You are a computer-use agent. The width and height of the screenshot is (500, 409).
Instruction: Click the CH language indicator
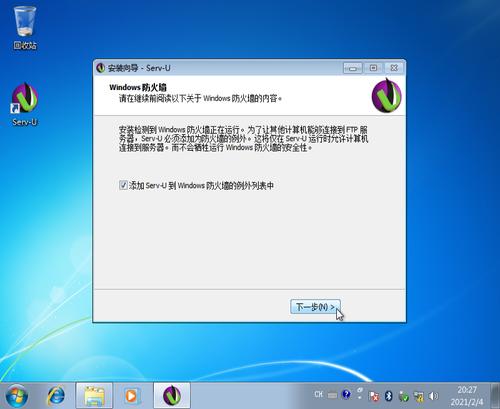tap(319, 394)
